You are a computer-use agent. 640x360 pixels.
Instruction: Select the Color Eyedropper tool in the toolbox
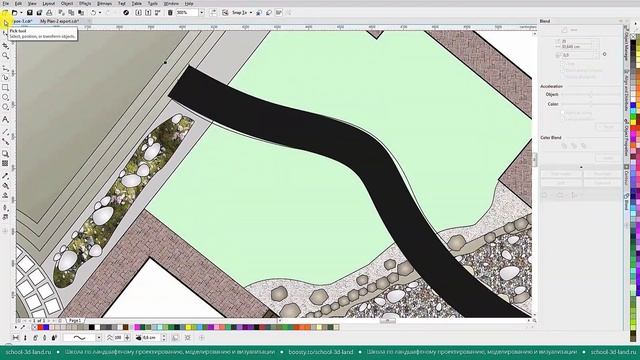pos(5,176)
